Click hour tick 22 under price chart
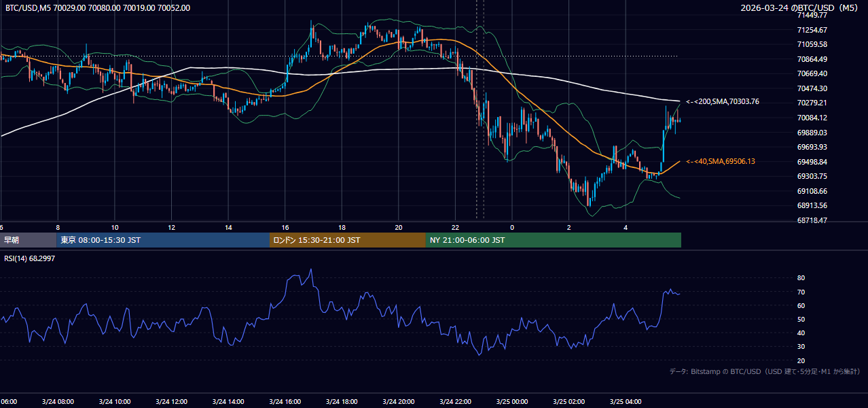Image resolution: width=868 pixels, height=408 pixels. pyautogui.click(x=455, y=227)
